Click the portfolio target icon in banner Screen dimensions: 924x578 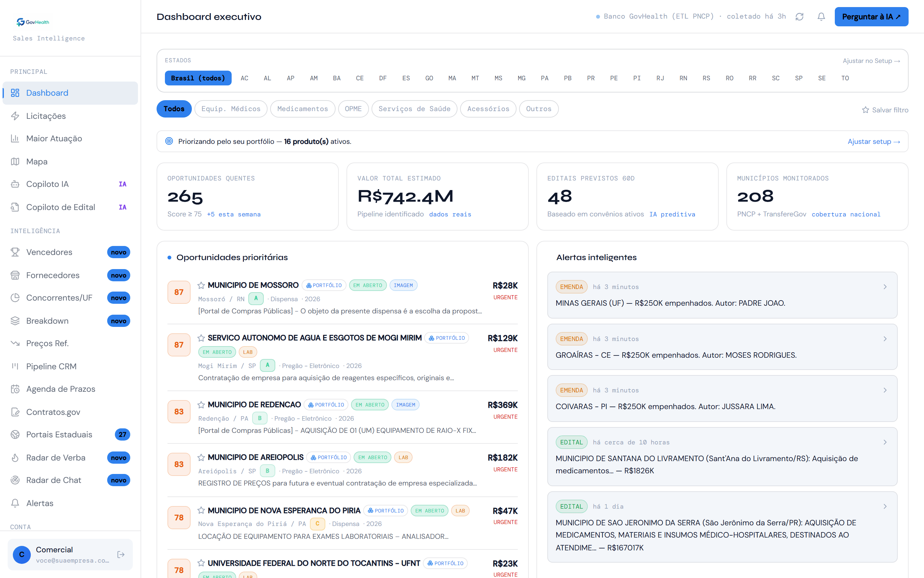point(169,141)
